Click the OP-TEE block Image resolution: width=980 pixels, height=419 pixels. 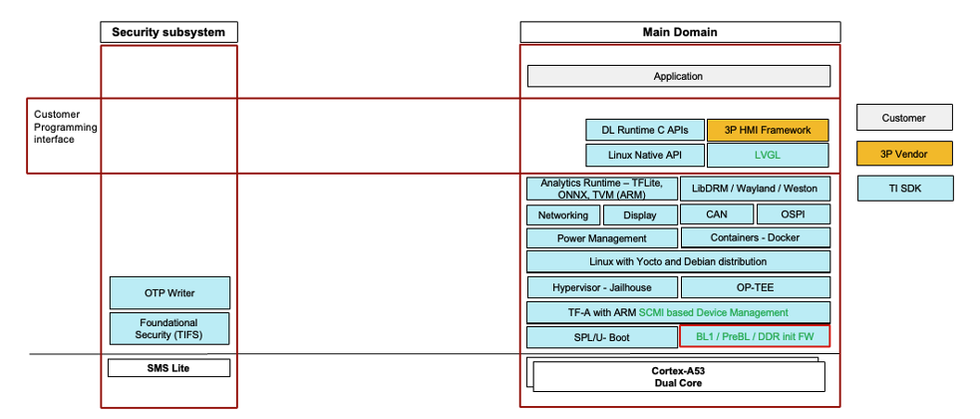[755, 287]
